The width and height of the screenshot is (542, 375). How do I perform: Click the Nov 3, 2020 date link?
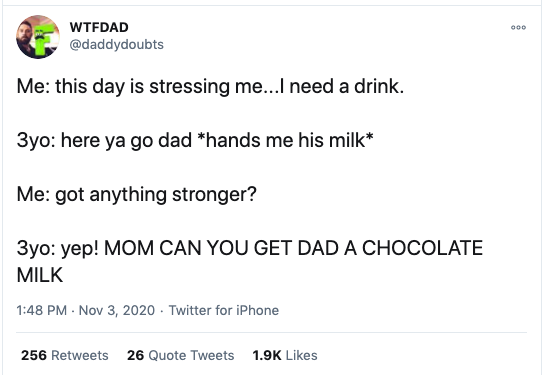pyautogui.click(x=117, y=310)
